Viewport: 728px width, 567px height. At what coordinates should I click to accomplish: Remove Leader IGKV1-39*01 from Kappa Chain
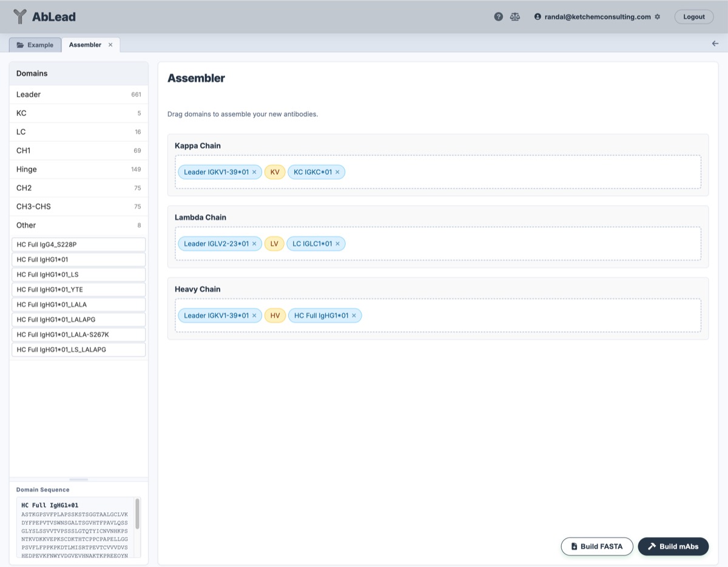point(254,172)
